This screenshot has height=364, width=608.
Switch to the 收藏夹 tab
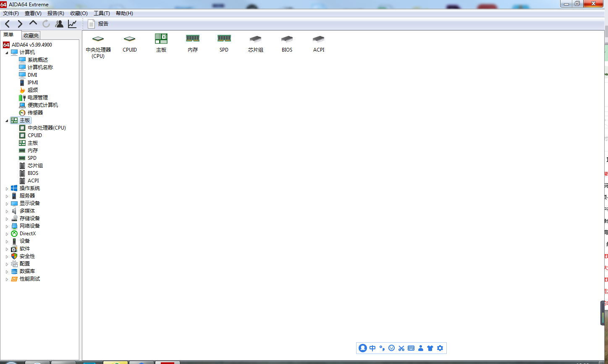pyautogui.click(x=31, y=36)
